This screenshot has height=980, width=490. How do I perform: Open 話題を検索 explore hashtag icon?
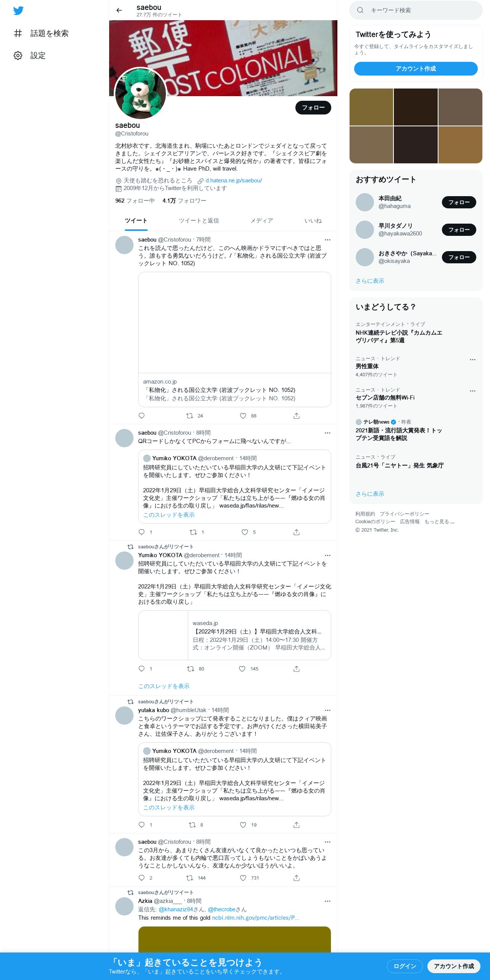click(18, 33)
